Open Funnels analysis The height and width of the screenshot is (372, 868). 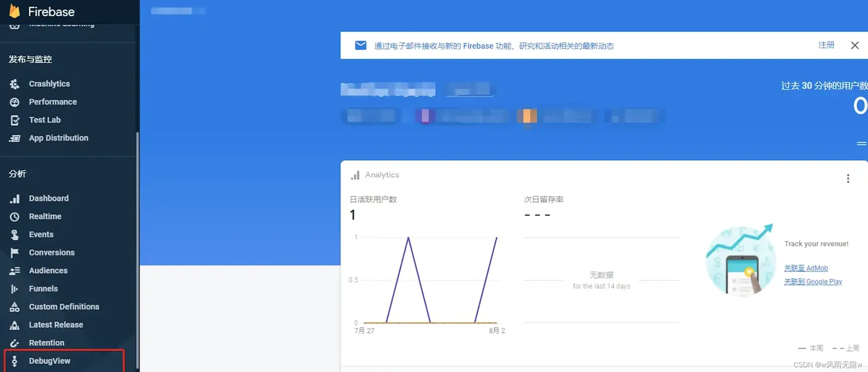click(x=43, y=288)
